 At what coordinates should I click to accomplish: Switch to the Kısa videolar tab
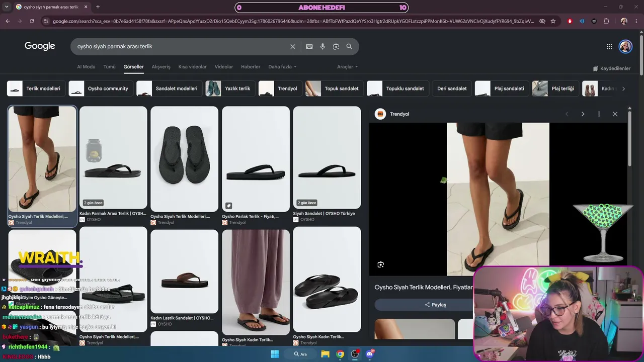[192, 67]
